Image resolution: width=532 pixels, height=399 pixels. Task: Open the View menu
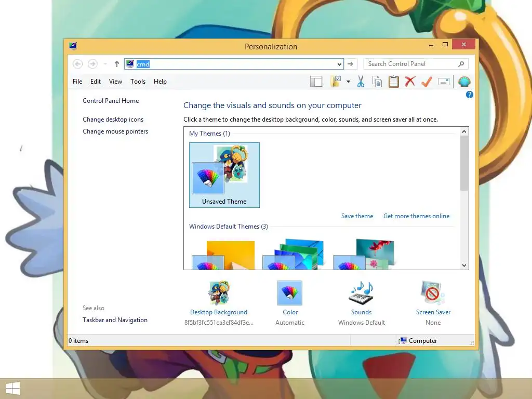pos(115,82)
